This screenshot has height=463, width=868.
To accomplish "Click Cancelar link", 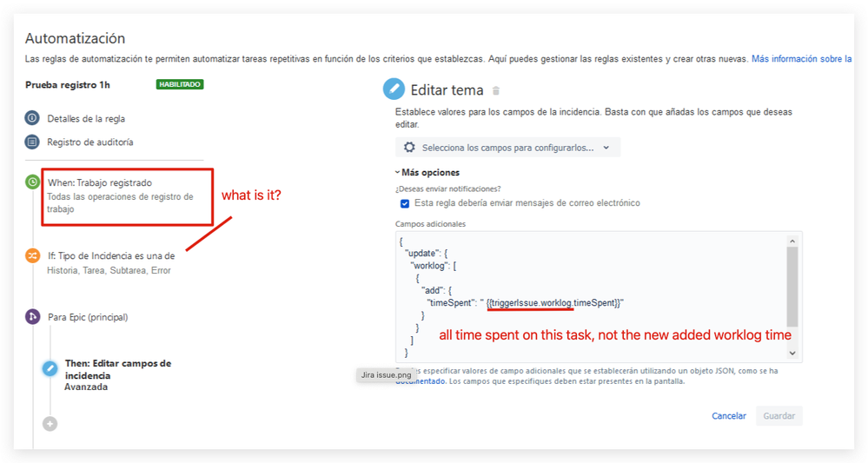I will pos(728,416).
